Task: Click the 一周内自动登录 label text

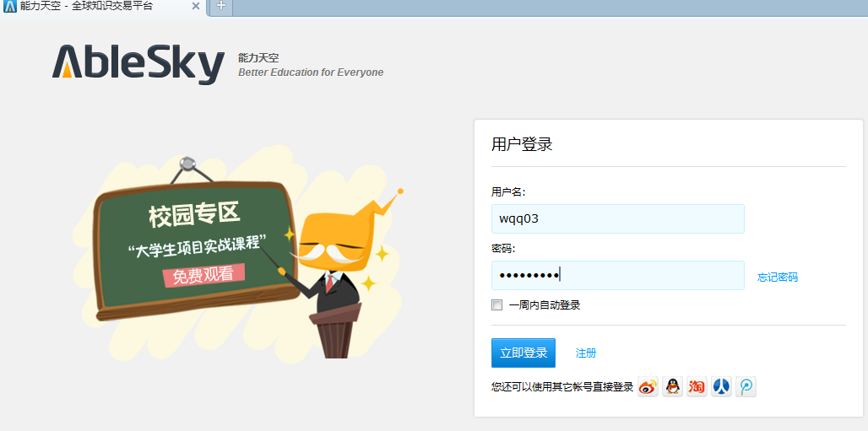Action: (544, 305)
